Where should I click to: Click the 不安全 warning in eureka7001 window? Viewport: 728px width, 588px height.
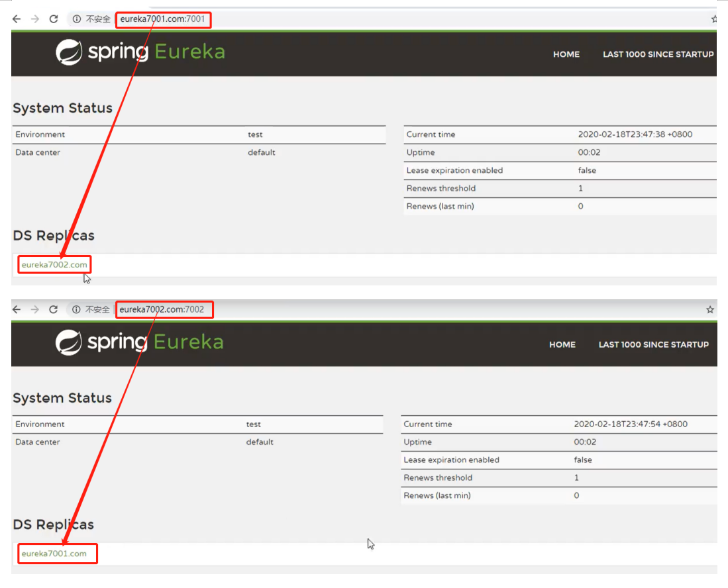pyautogui.click(x=98, y=19)
